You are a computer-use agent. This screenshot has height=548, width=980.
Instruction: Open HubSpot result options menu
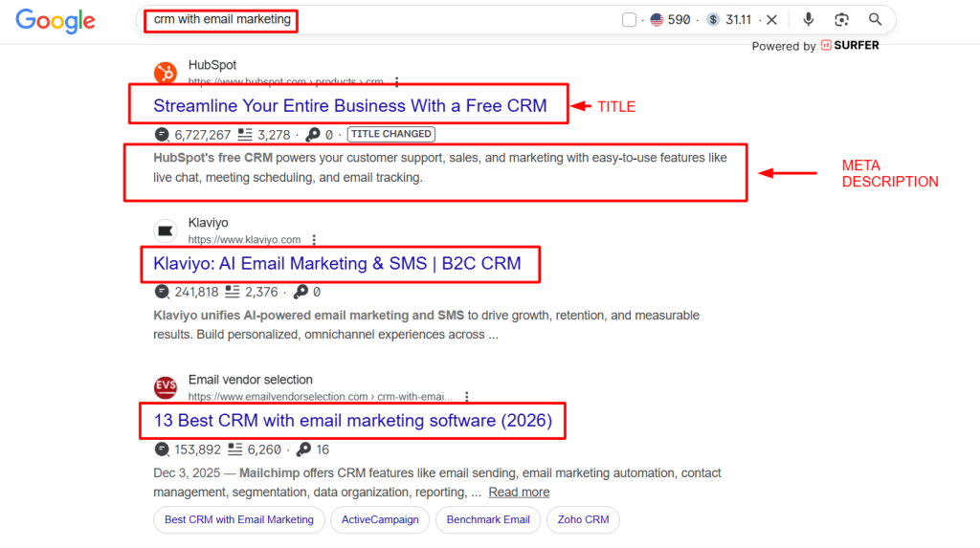coord(397,82)
